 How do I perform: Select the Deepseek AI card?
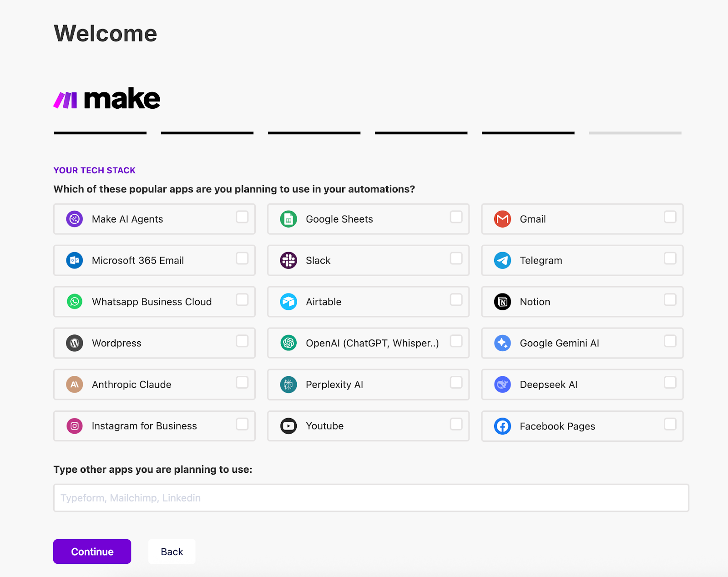(x=581, y=385)
